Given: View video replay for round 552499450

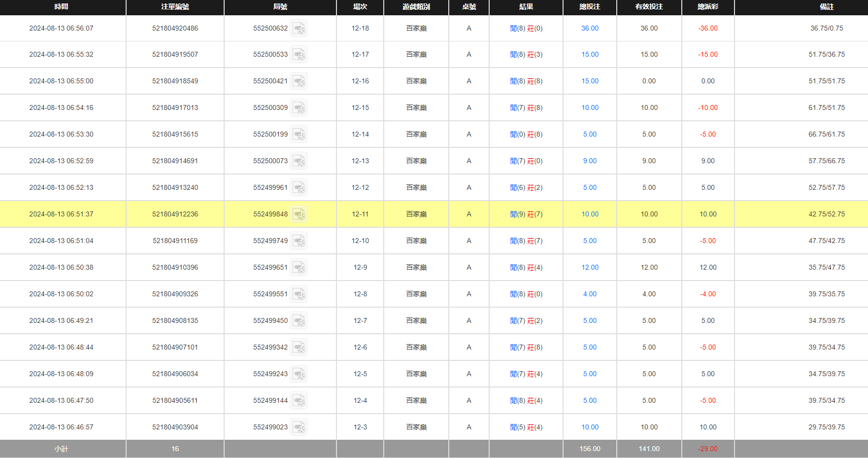Looking at the screenshot, I should click(299, 321).
